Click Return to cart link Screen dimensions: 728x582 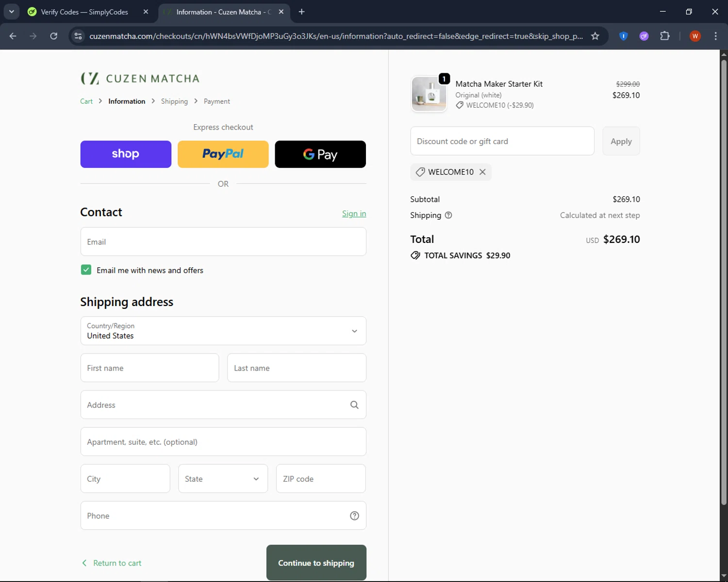click(112, 563)
